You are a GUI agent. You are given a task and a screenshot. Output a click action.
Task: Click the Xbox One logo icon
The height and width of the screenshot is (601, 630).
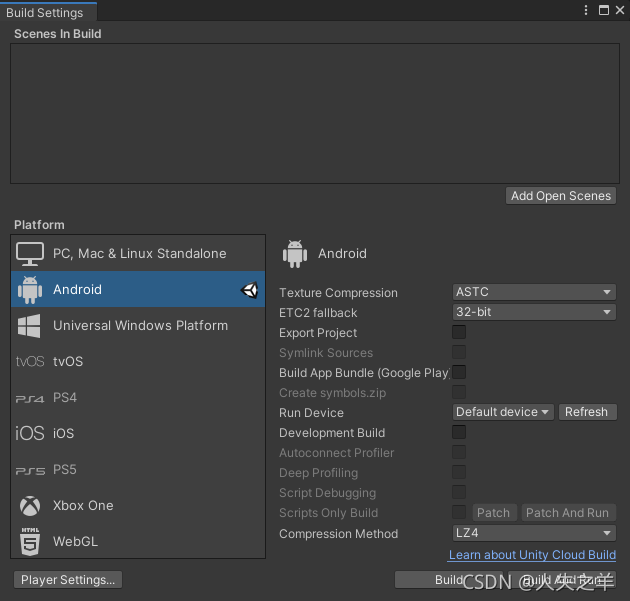[30, 505]
